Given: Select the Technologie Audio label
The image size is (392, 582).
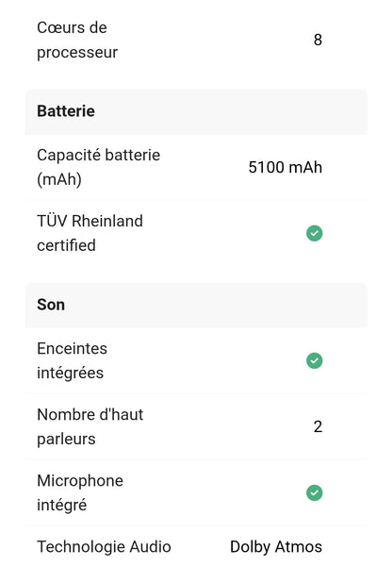Looking at the screenshot, I should click(x=104, y=547).
